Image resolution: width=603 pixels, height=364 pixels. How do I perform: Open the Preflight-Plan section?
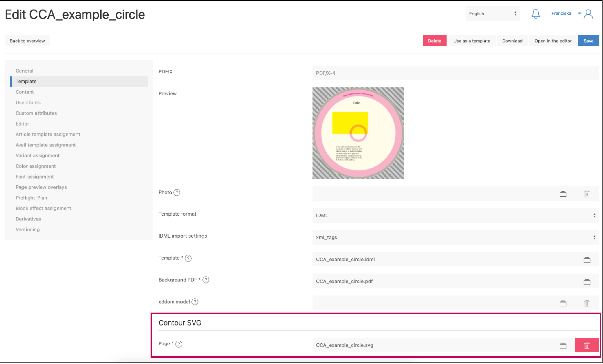(31, 198)
